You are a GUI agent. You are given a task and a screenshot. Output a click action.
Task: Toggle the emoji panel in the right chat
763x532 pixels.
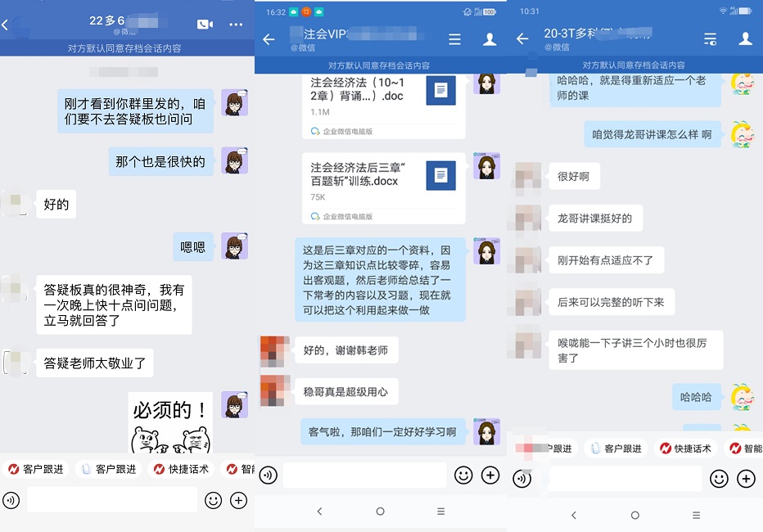[x=719, y=478]
